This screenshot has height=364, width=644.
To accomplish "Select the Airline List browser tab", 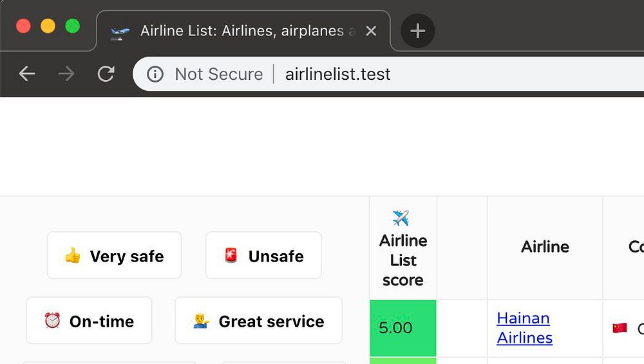I will (245, 31).
